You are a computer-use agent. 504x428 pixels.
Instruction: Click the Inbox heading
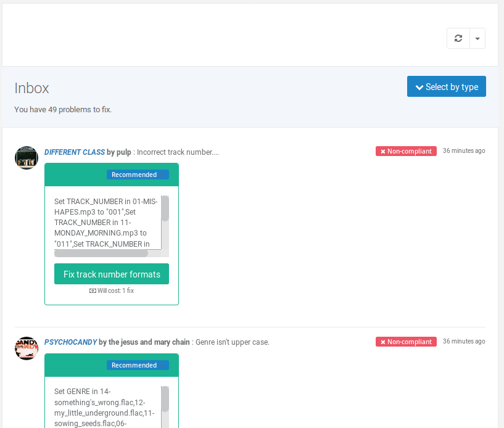(x=31, y=88)
